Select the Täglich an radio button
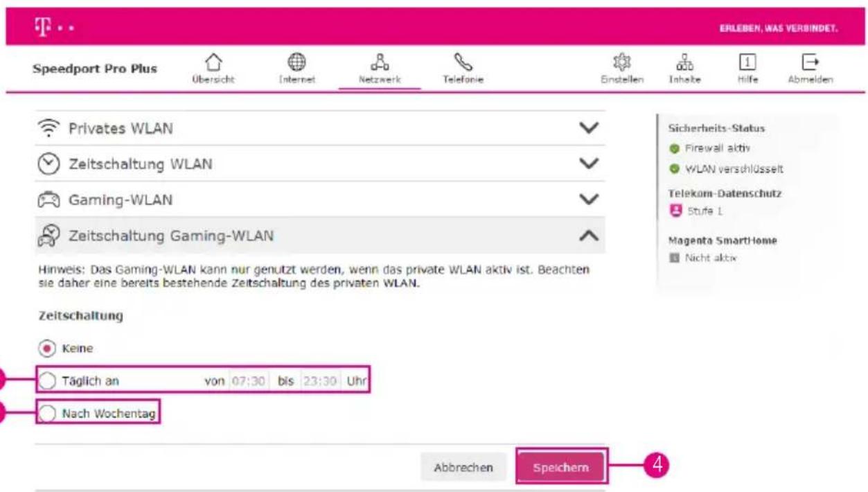Image resolution: width=868 pixels, height=492 pixels. point(48,380)
